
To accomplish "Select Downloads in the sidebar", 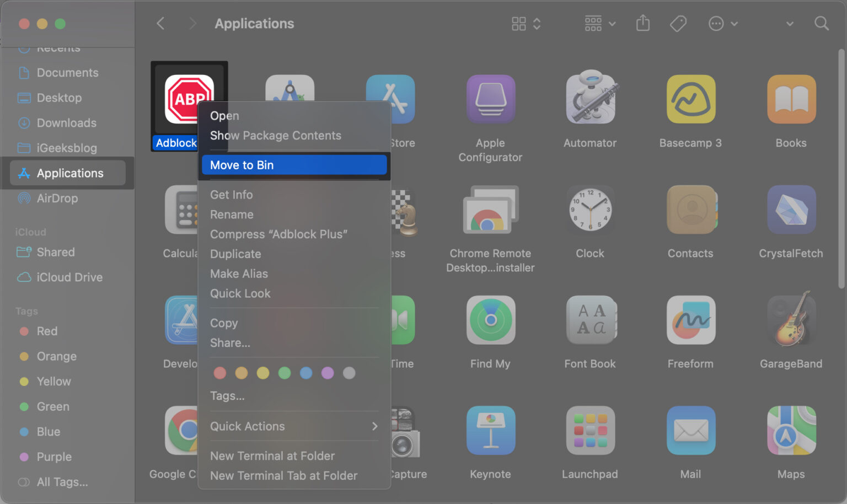I will 66,122.
